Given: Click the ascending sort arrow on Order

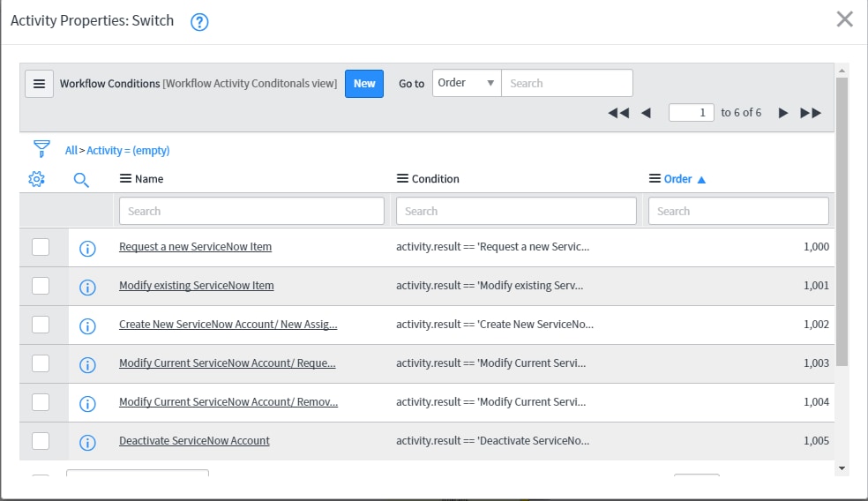Looking at the screenshot, I should (701, 179).
